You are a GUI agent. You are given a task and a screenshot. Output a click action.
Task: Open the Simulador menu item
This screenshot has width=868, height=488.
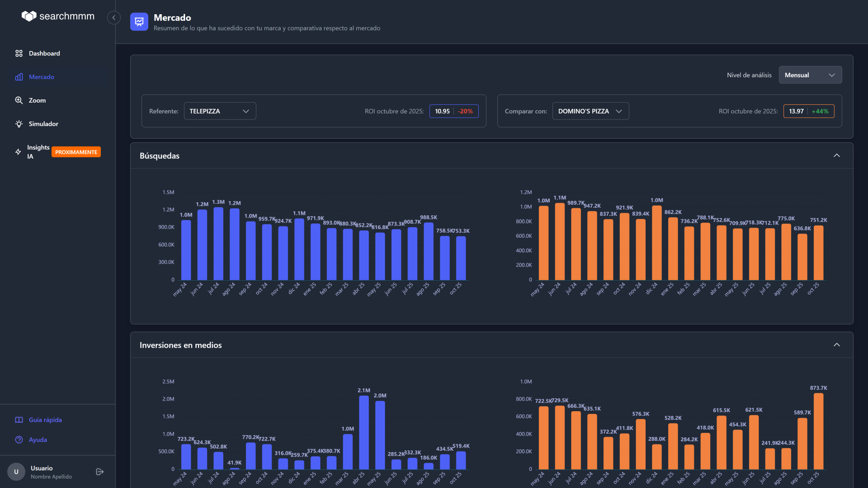pos(44,124)
